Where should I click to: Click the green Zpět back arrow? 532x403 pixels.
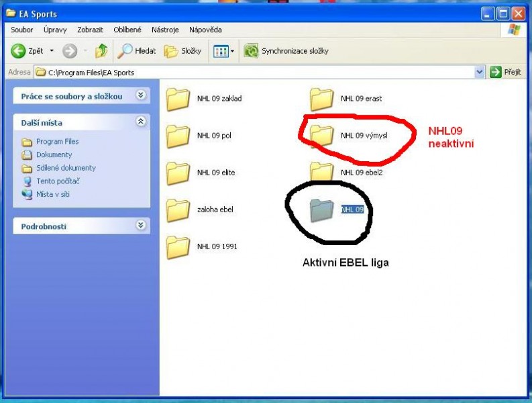[x=18, y=51]
